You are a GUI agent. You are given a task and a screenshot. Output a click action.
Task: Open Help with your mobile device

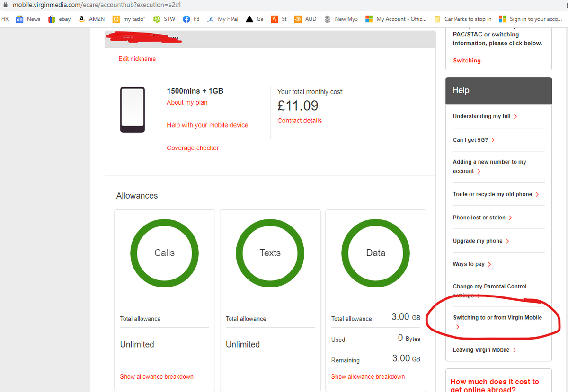coord(207,125)
